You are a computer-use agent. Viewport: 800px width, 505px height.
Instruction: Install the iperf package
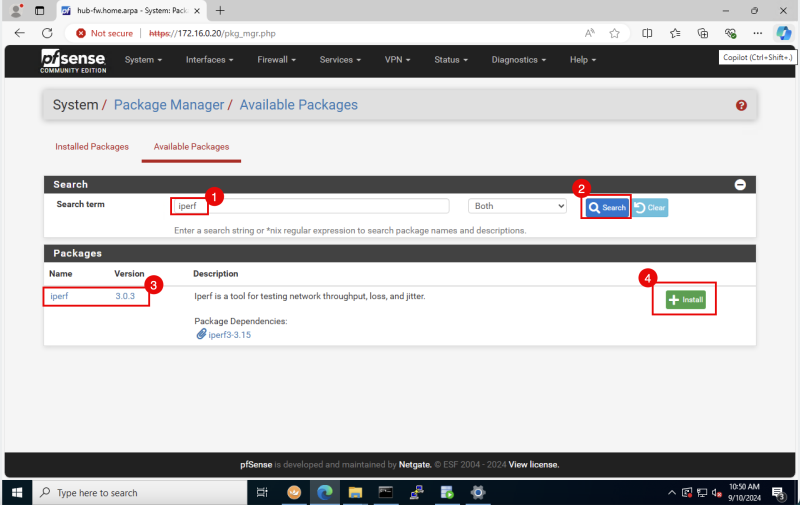click(686, 300)
